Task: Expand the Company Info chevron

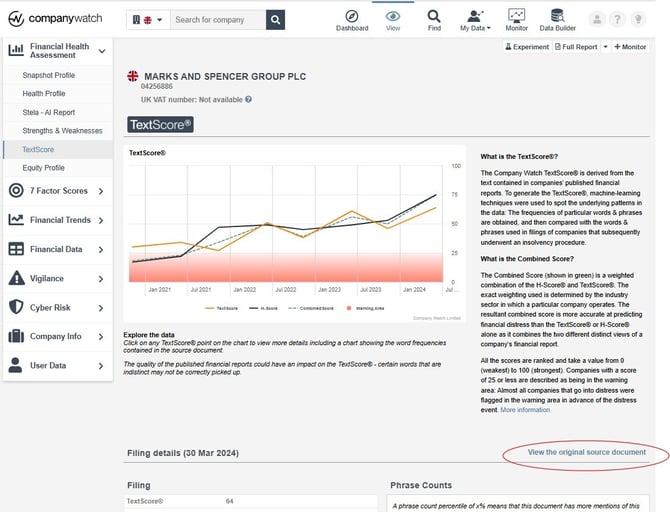Action: tap(101, 337)
